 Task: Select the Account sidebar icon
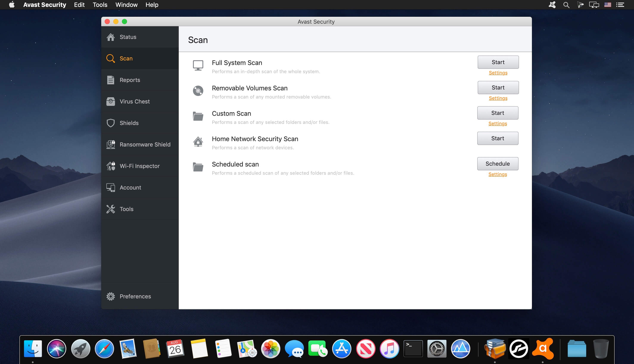(x=111, y=187)
